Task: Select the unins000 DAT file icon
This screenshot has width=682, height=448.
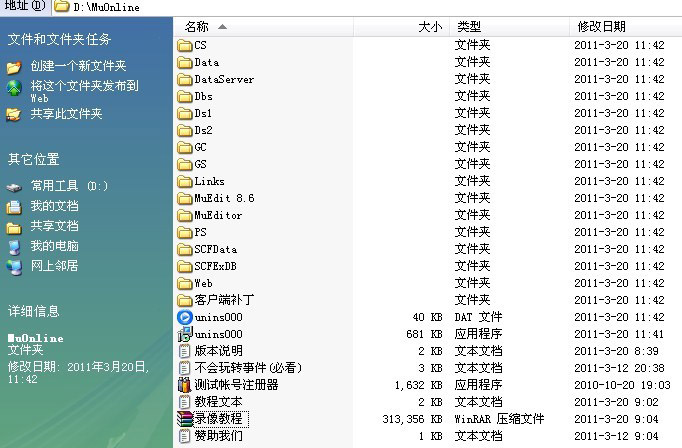Action: 184,317
